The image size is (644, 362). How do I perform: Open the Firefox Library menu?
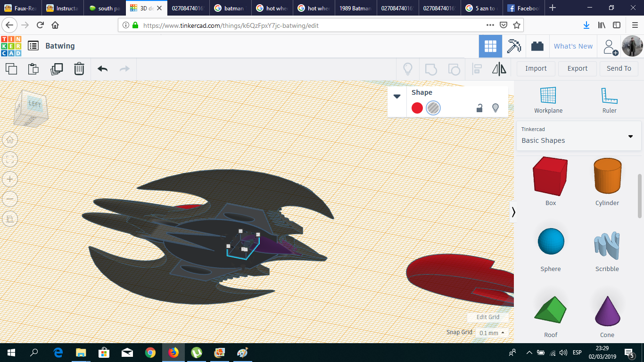tap(602, 25)
